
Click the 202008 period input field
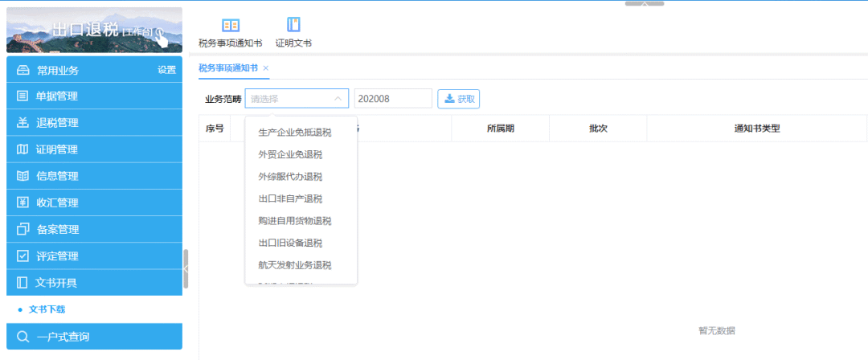(392, 99)
